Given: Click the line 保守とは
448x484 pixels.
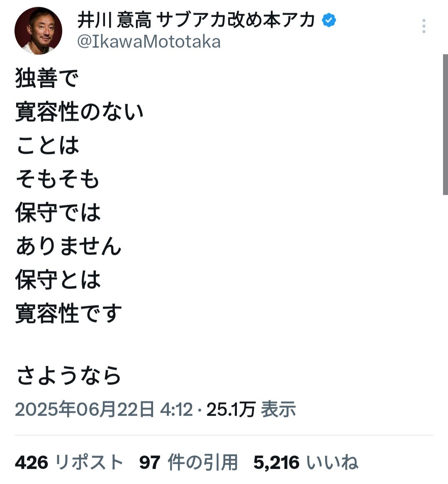Looking at the screenshot, I should (58, 279).
